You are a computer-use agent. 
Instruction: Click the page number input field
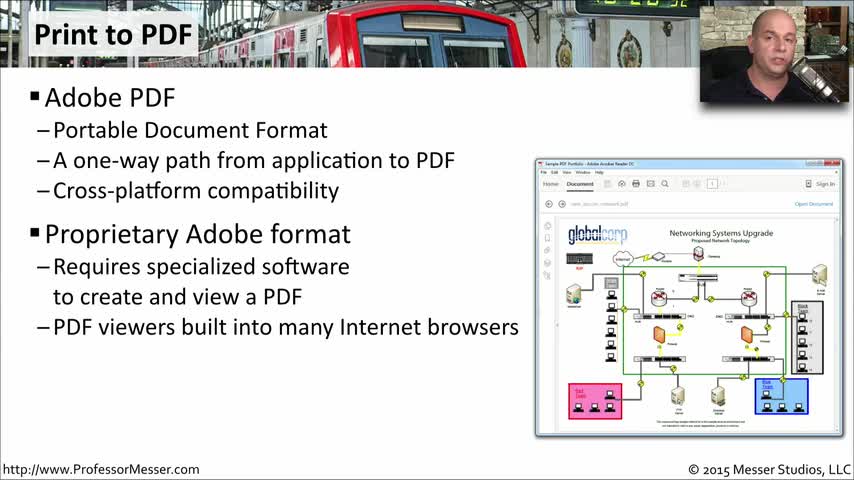point(712,184)
